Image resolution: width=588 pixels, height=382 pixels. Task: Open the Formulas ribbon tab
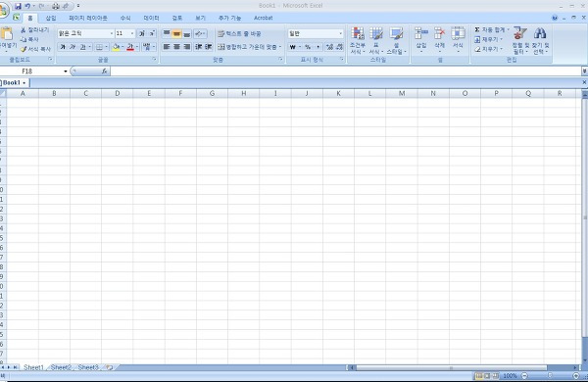click(x=125, y=18)
